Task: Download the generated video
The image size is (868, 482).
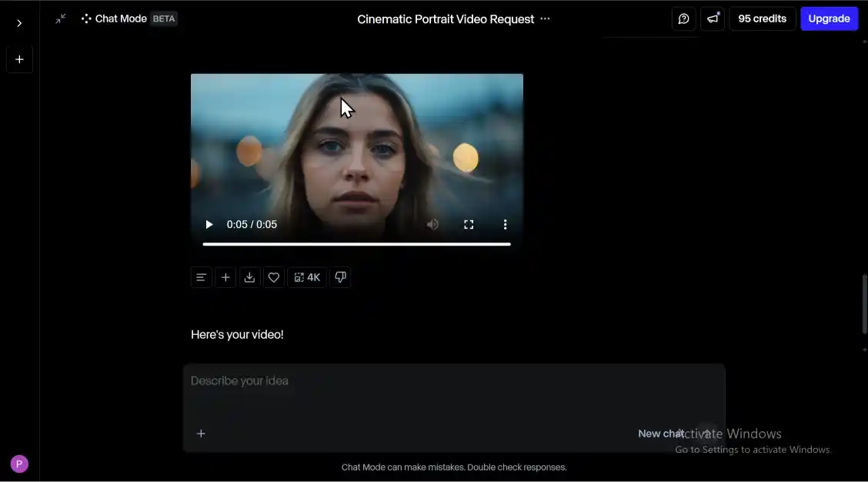Action: (249, 277)
